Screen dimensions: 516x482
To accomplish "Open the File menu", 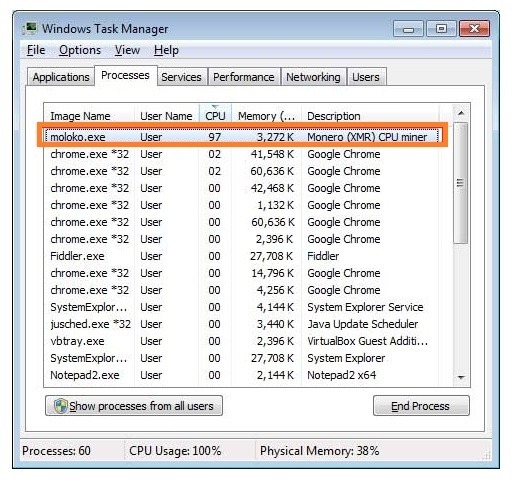I will coord(36,50).
